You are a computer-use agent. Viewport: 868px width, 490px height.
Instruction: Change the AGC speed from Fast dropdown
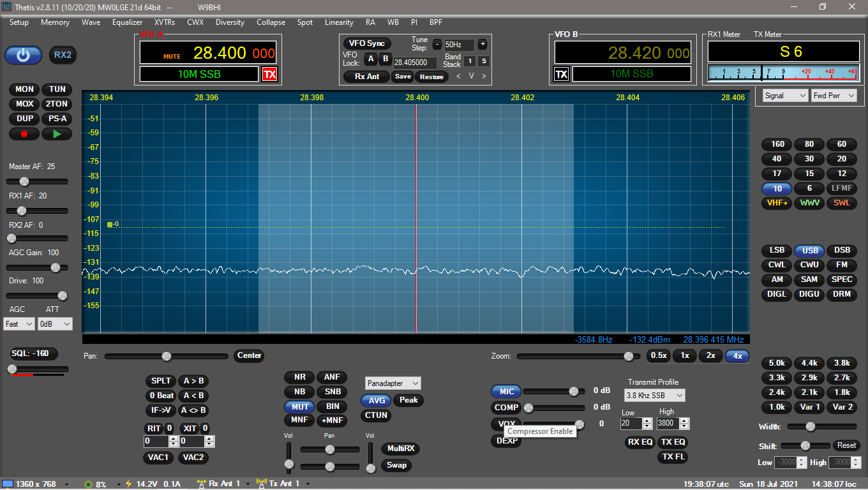(x=19, y=323)
